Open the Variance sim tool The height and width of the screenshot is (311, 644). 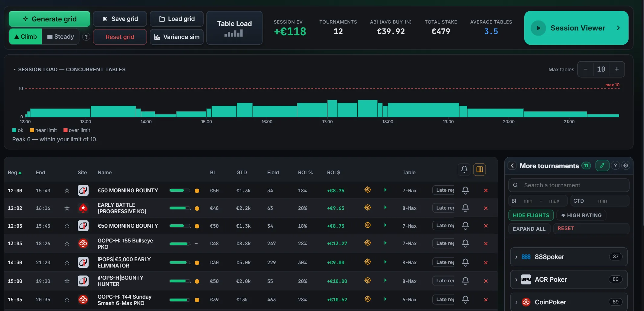tap(177, 37)
